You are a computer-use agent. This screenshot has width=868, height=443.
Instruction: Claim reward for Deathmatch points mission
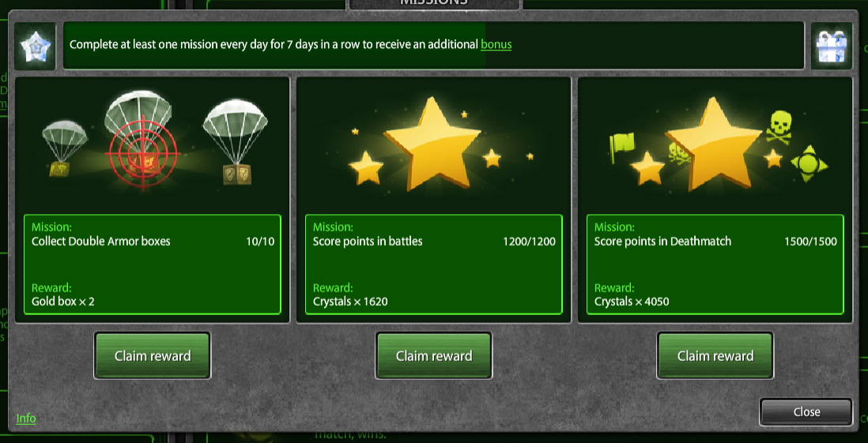[715, 355]
